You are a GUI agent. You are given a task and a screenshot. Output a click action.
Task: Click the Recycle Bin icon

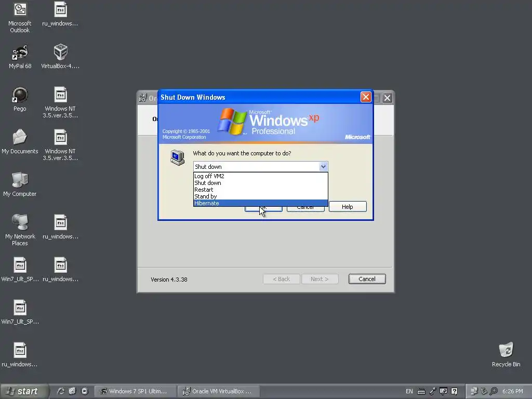(506, 354)
